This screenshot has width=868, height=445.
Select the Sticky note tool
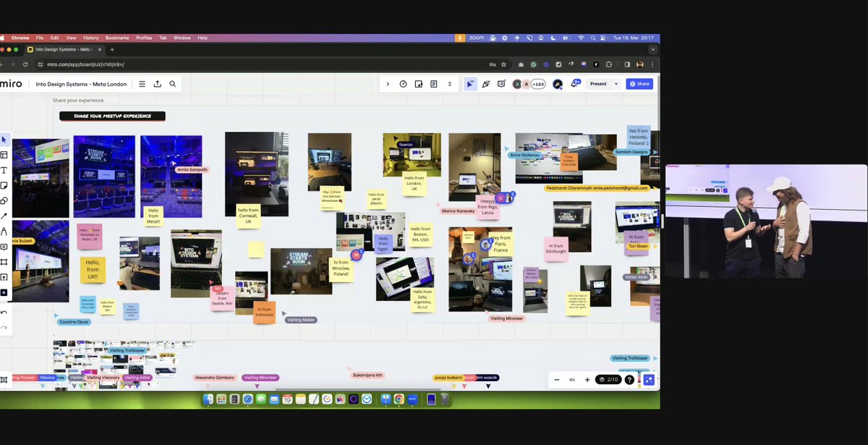pos(4,185)
